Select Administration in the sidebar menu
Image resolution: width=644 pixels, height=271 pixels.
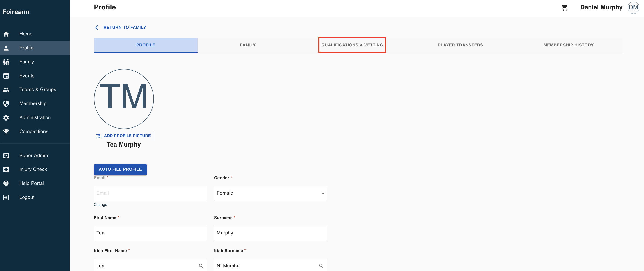point(35,118)
